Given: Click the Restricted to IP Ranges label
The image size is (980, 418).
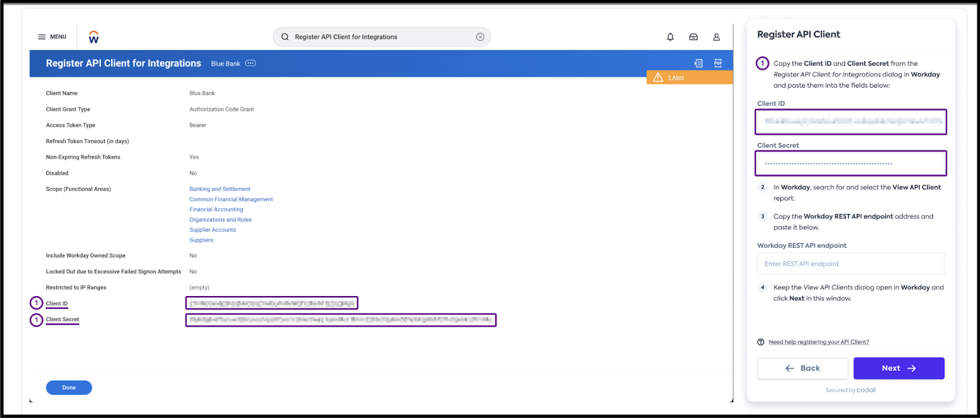Looking at the screenshot, I should 76,287.
